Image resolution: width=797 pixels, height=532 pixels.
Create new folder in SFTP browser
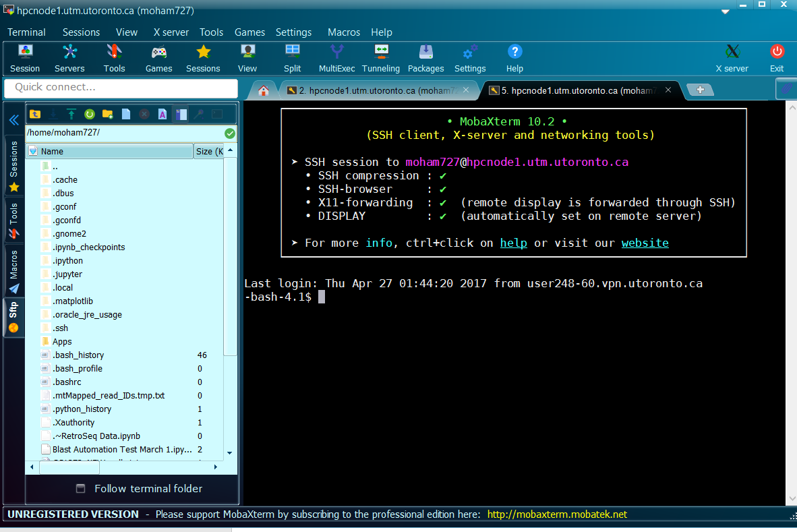[x=108, y=115]
